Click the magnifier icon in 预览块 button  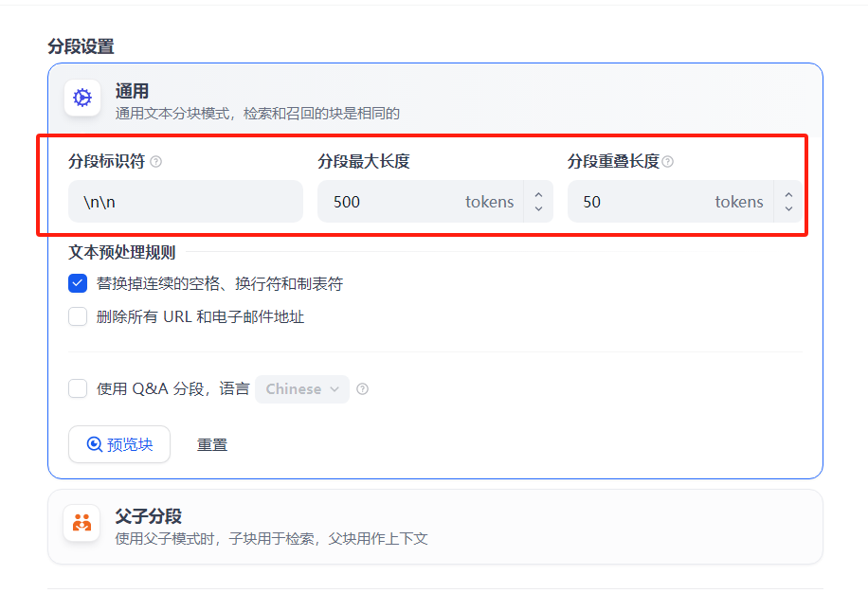95,444
